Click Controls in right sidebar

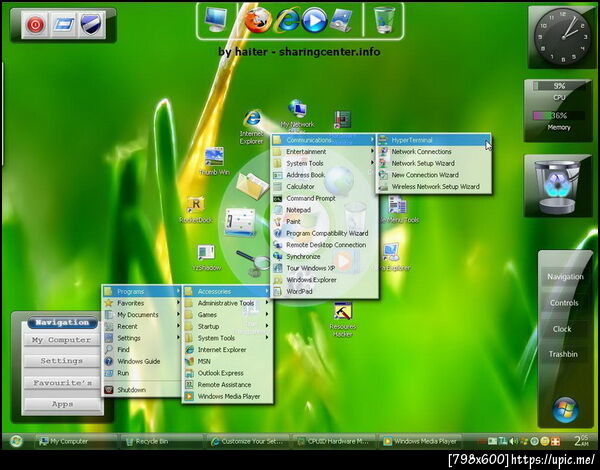pos(564,303)
